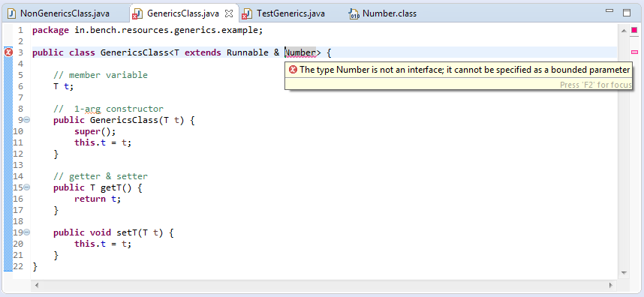Click the horizontal scrollbar left arrow
This screenshot has height=297, width=644.
[x=37, y=285]
